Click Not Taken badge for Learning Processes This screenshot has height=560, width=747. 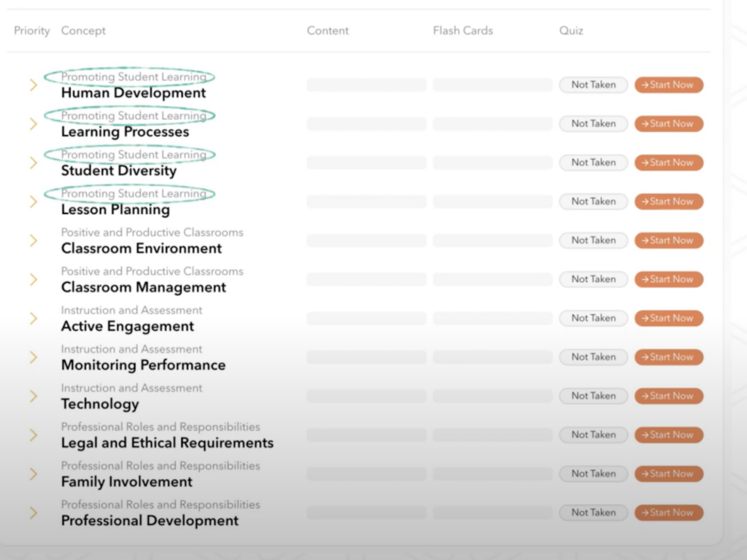click(x=593, y=124)
